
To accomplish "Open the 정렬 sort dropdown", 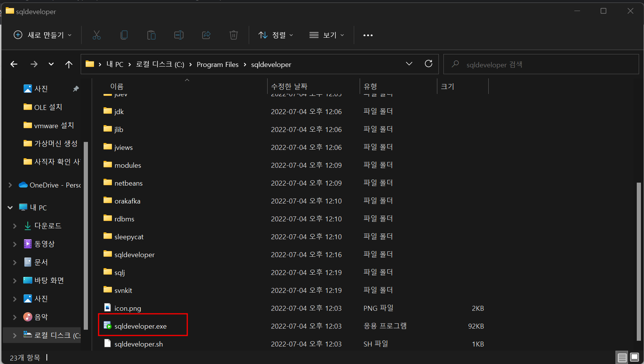I will pos(276,35).
